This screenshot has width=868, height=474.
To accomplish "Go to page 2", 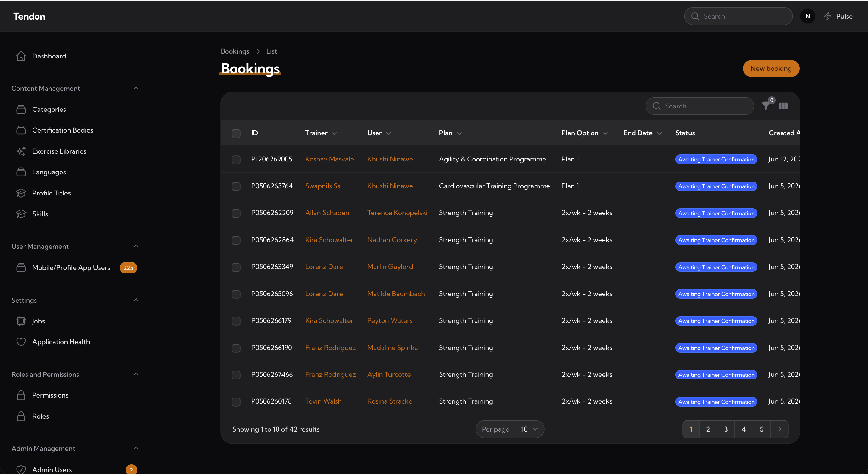I will point(708,429).
